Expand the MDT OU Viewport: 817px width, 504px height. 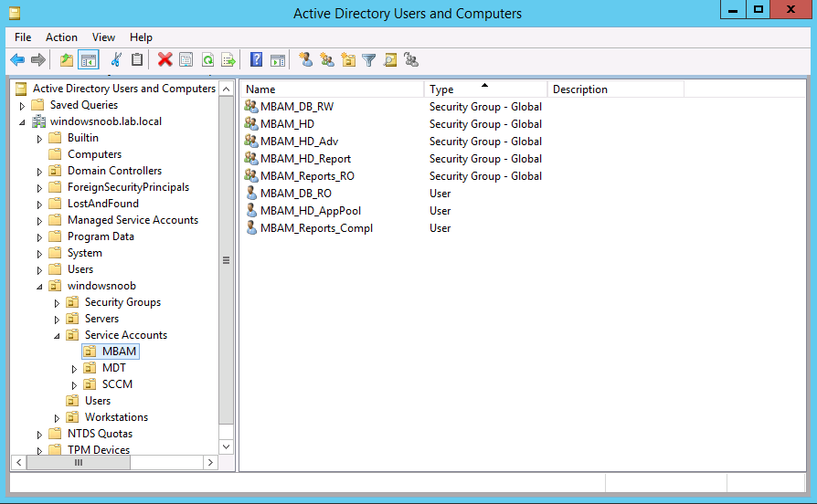74,369
